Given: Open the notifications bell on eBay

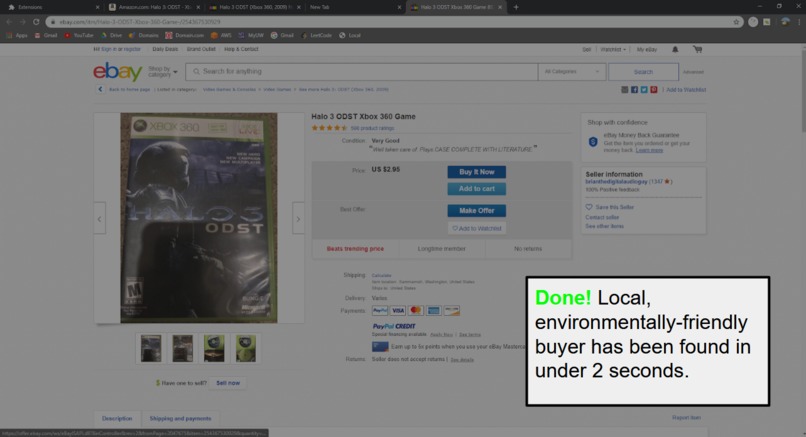Looking at the screenshot, I should click(675, 49).
